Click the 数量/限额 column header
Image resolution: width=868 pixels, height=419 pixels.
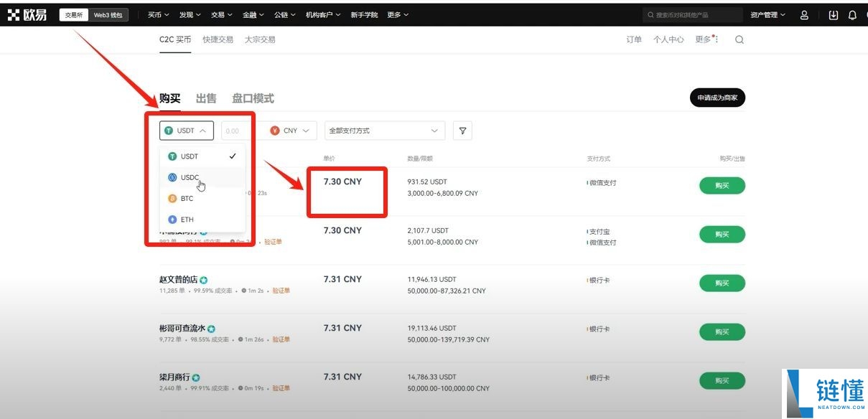[420, 159]
